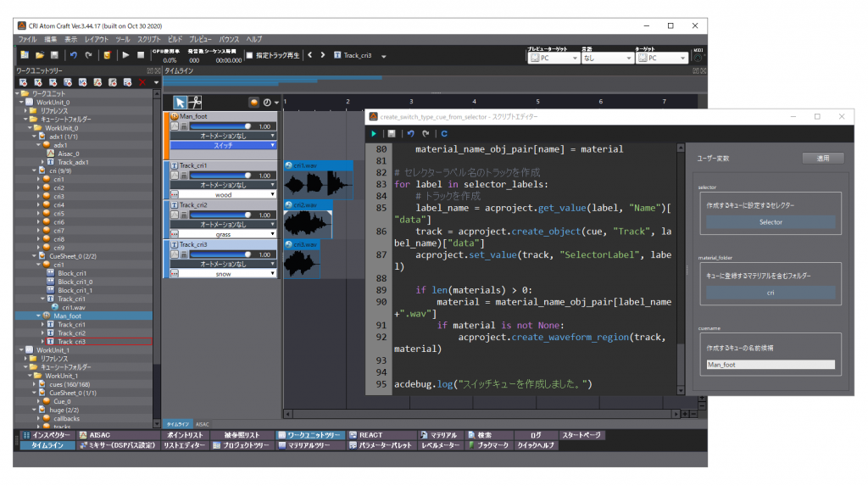Click the red X delete icon in work unit tree
Viewport: 868px width, 486px height.
[142, 82]
